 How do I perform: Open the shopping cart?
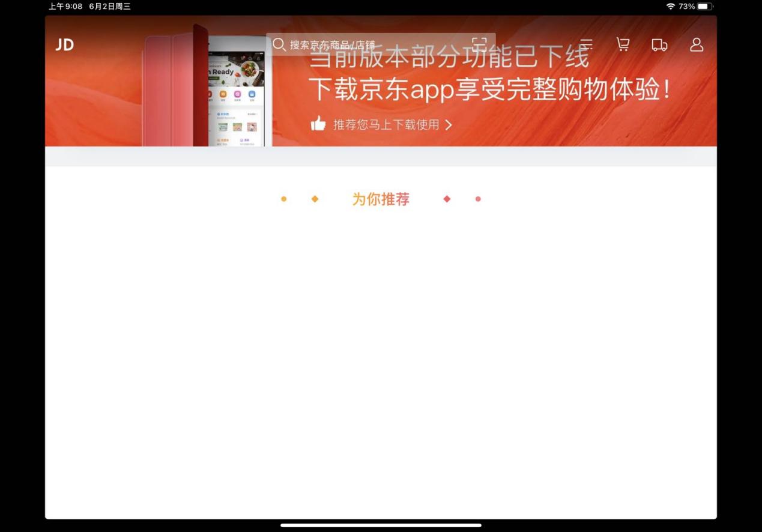click(x=623, y=44)
